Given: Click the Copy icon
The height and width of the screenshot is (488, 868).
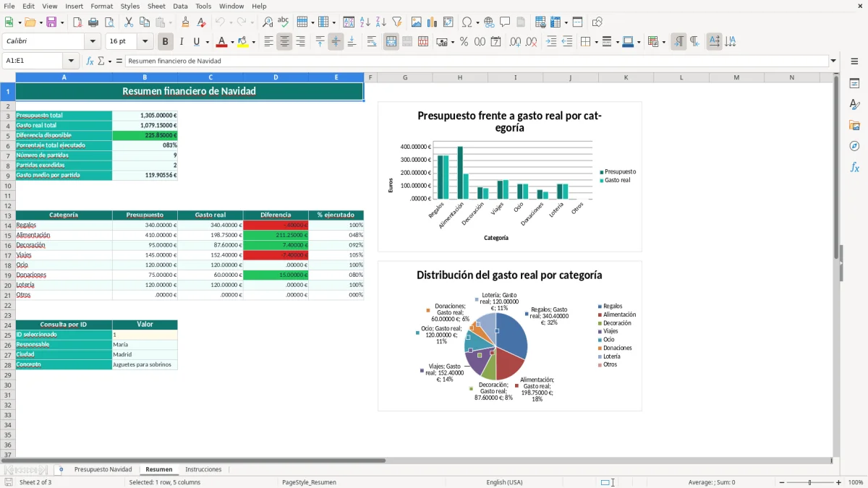Looking at the screenshot, I should click(x=145, y=22).
